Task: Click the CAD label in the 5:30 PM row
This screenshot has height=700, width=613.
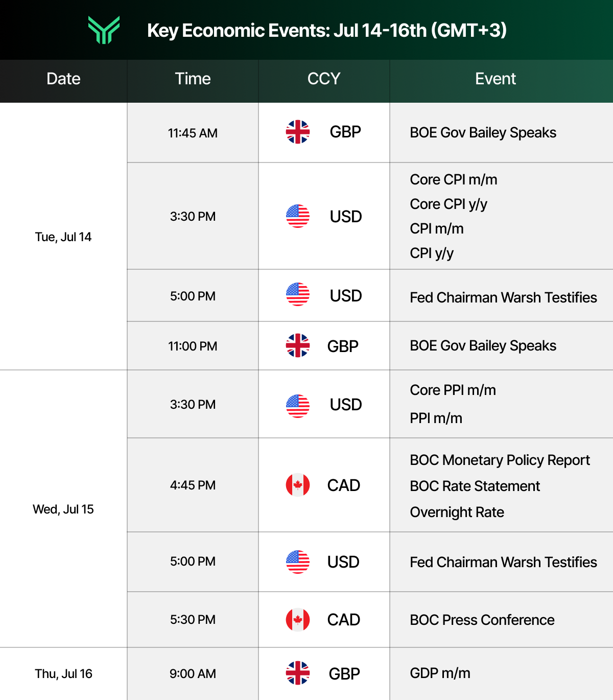Action: [344, 620]
